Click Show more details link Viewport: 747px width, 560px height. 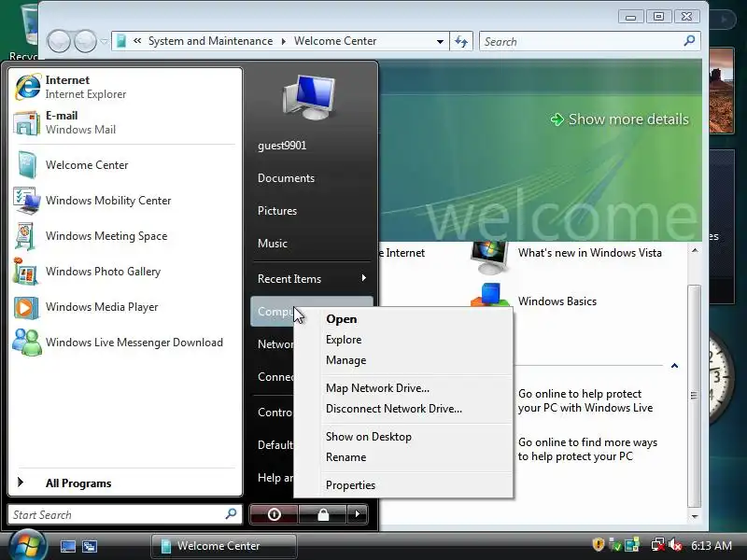620,119
